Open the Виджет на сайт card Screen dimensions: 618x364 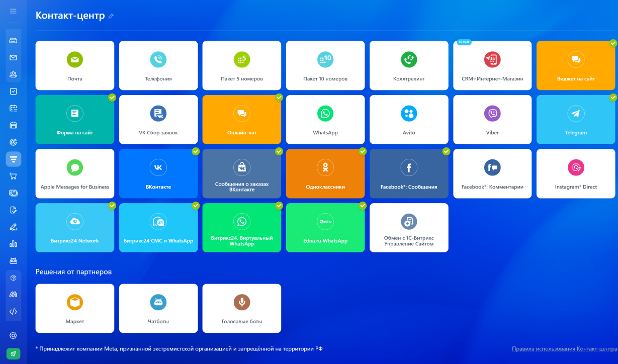[x=576, y=65]
